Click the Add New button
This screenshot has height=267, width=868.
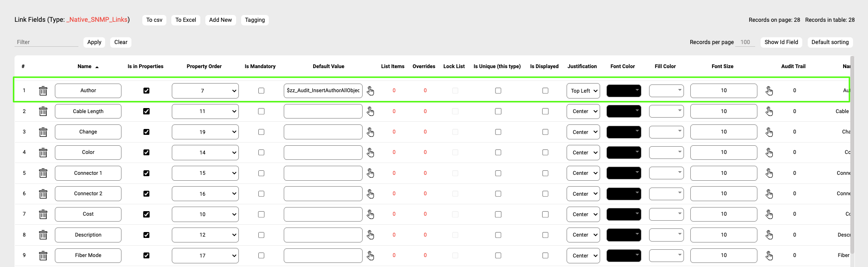click(x=220, y=20)
